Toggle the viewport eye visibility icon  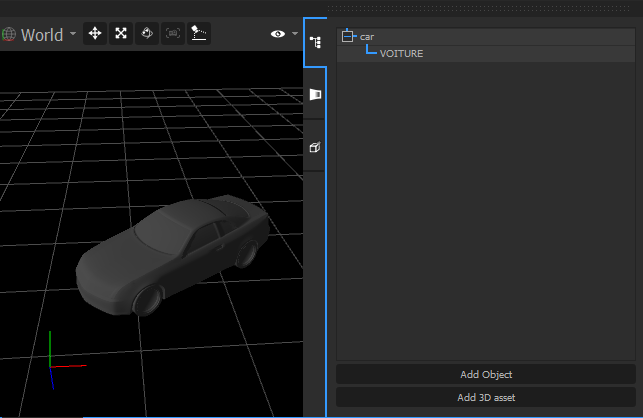(x=277, y=34)
